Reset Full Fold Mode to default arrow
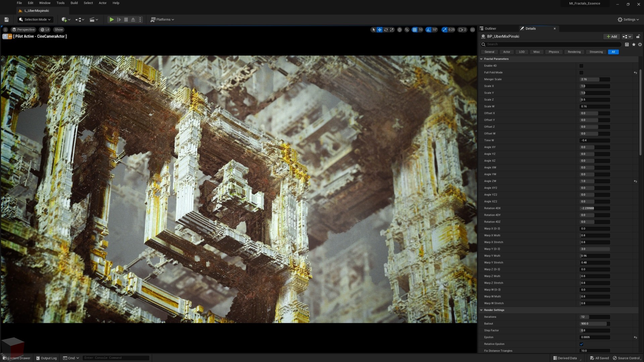The height and width of the screenshot is (362, 644). pyautogui.click(x=635, y=73)
